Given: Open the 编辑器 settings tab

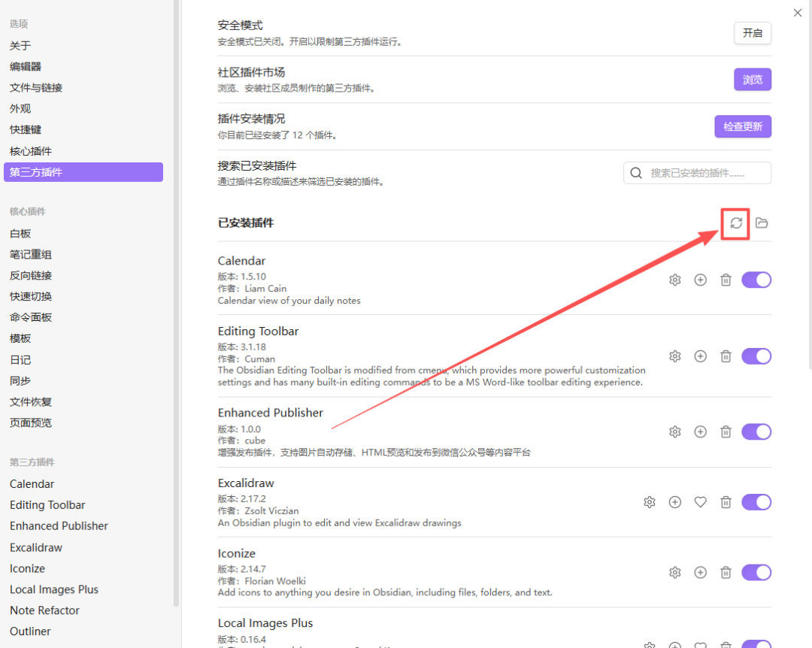Looking at the screenshot, I should 26,67.
